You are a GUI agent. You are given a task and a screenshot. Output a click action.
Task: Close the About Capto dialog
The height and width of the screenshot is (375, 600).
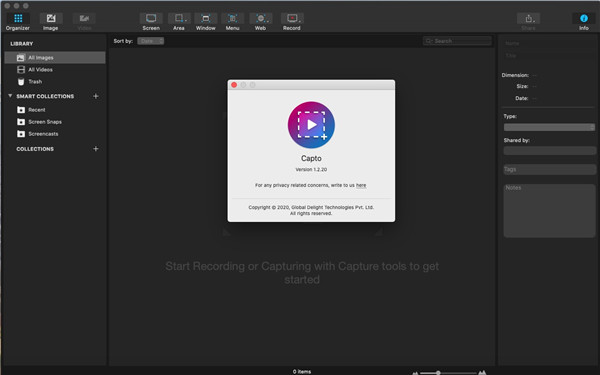[x=234, y=85]
